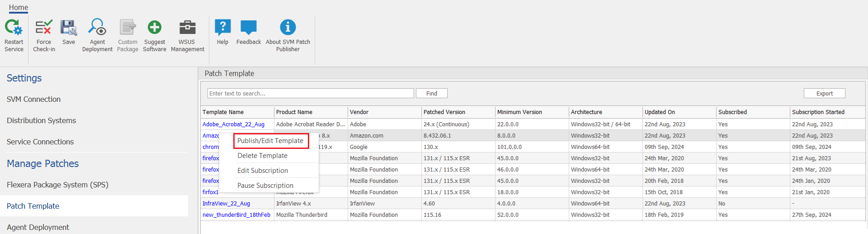Screen dimensions: 868x234
Task: Open Flexera Package System (SPS)
Action: tap(57, 185)
